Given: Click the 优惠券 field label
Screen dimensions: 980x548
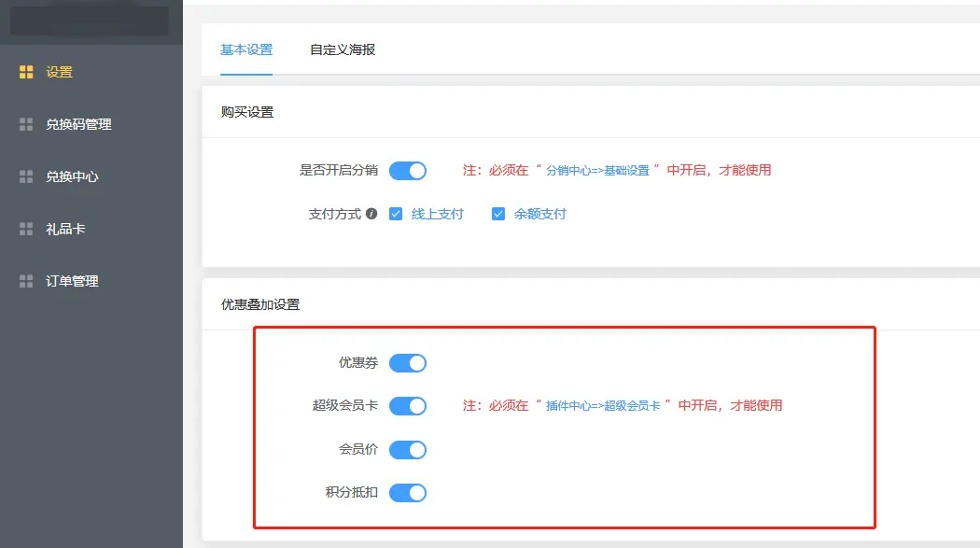Looking at the screenshot, I should click(358, 362).
